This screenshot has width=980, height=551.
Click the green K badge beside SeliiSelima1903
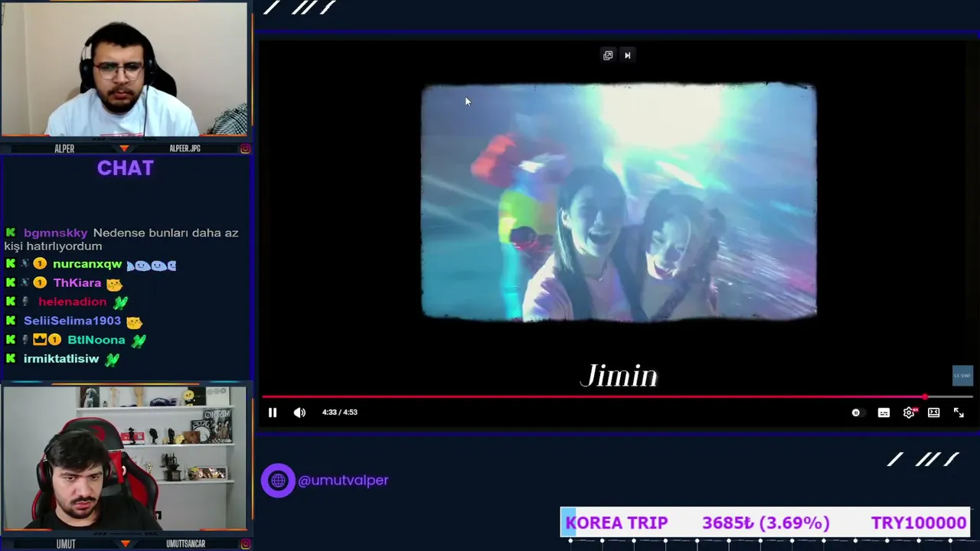(x=11, y=321)
